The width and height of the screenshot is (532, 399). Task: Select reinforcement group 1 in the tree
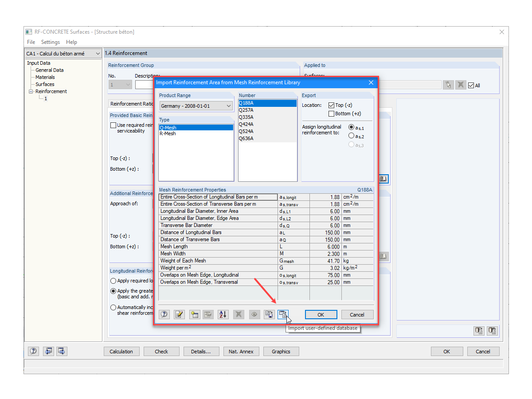[45, 98]
